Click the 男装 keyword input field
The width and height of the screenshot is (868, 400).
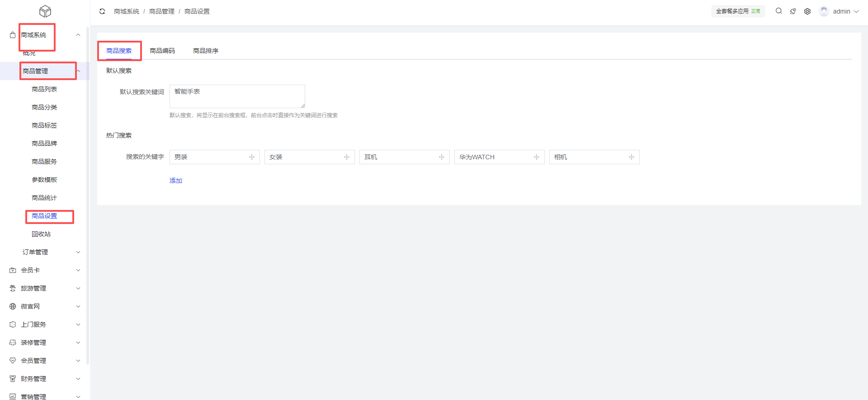point(215,157)
